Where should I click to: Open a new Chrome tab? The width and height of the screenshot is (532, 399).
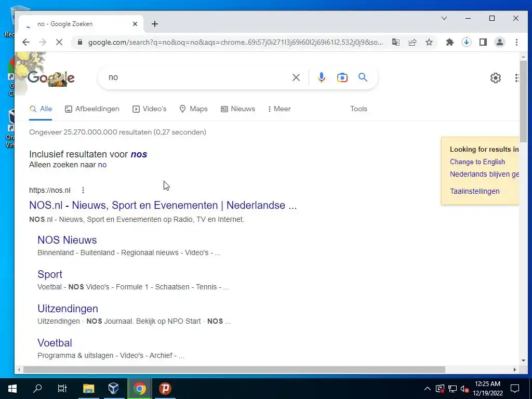point(155,24)
